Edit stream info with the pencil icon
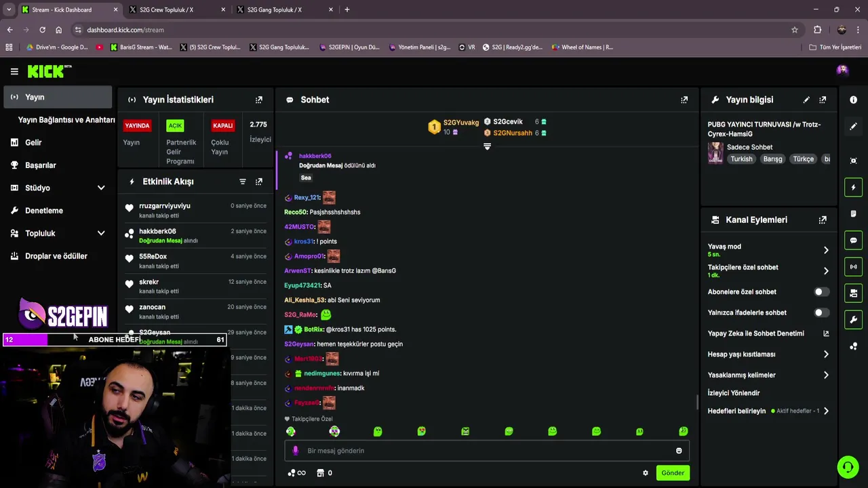The width and height of the screenshot is (868, 488). pos(806,100)
